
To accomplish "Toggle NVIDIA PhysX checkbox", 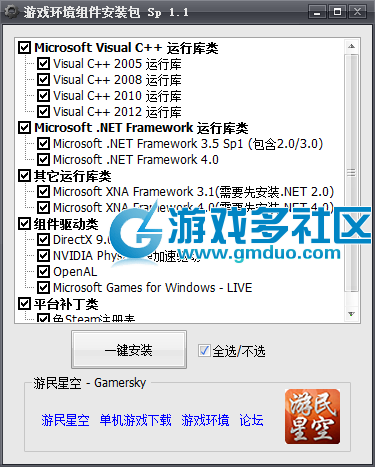I will pyautogui.click(x=44, y=256).
